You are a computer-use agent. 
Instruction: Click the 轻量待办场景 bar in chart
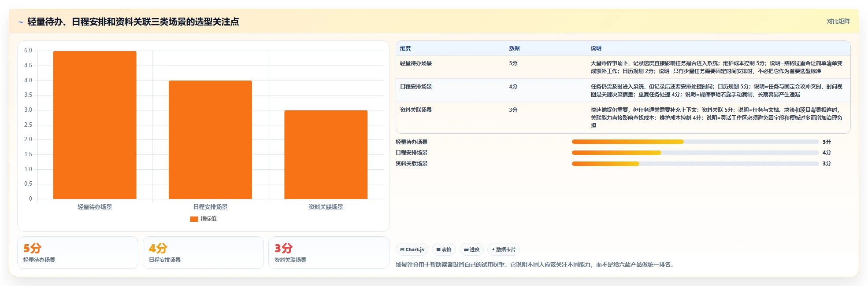95,125
